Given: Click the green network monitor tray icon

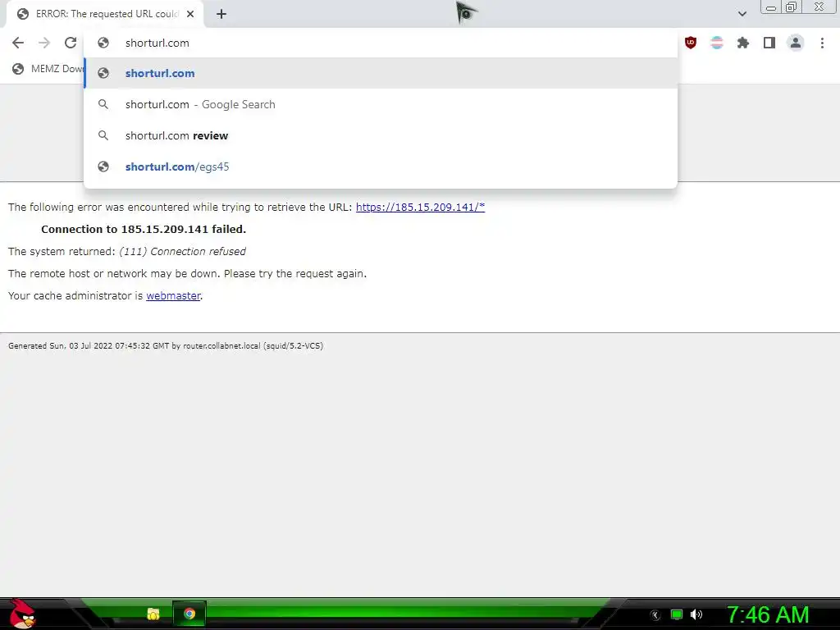Looking at the screenshot, I should click(677, 614).
